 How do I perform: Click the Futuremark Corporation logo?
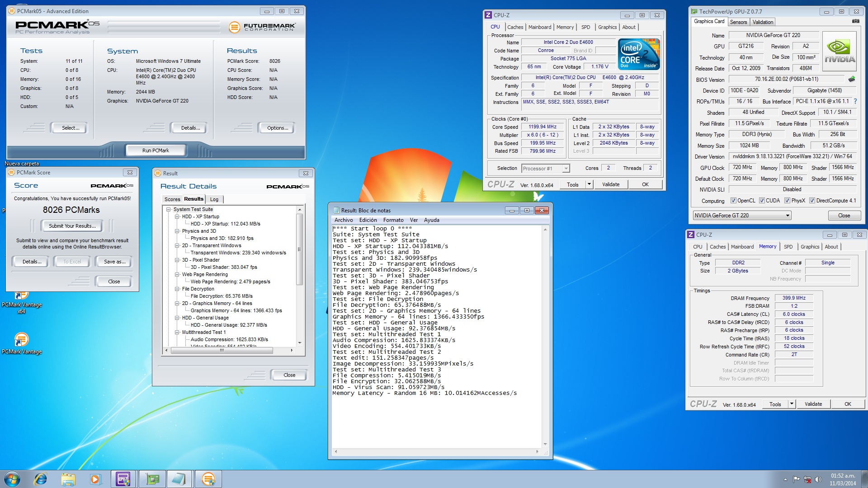coord(262,27)
